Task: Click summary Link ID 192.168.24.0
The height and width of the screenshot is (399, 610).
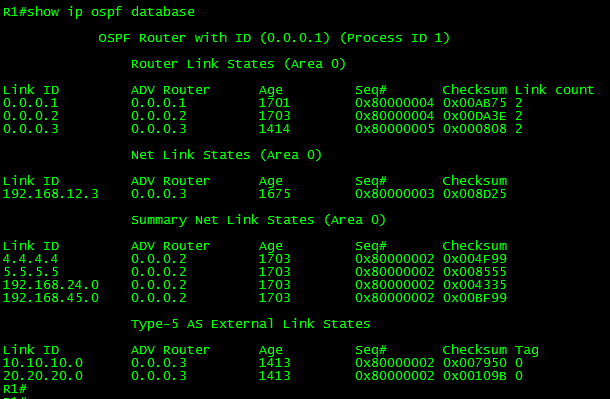Action: click(x=51, y=285)
